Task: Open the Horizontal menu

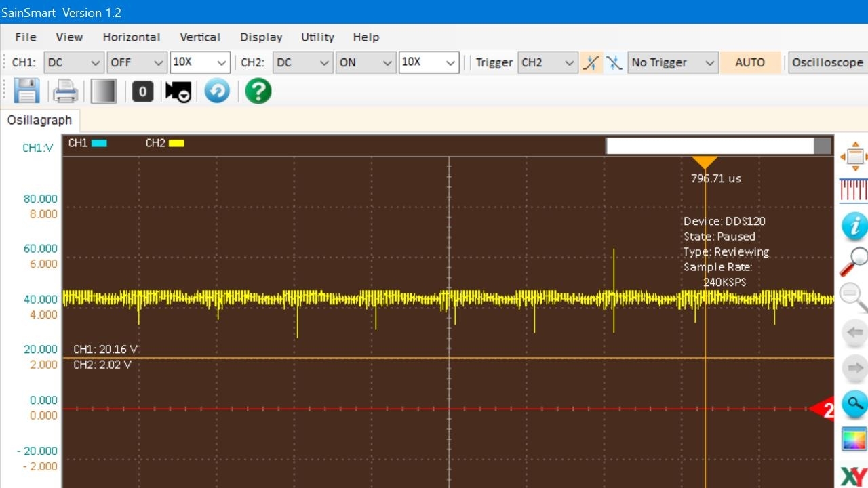Action: pos(131,37)
